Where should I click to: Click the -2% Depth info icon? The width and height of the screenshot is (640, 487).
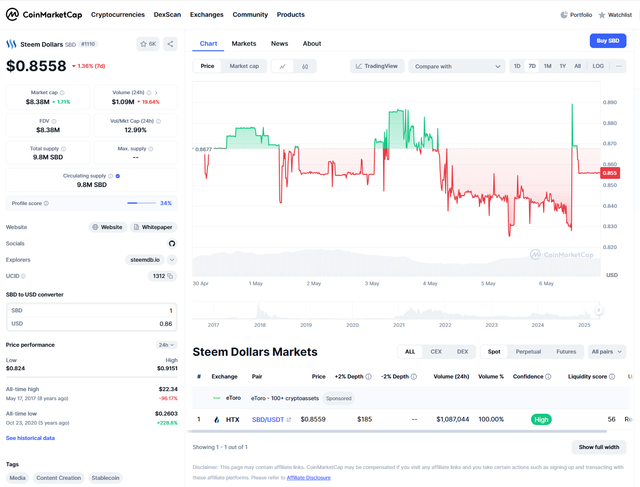tap(413, 377)
